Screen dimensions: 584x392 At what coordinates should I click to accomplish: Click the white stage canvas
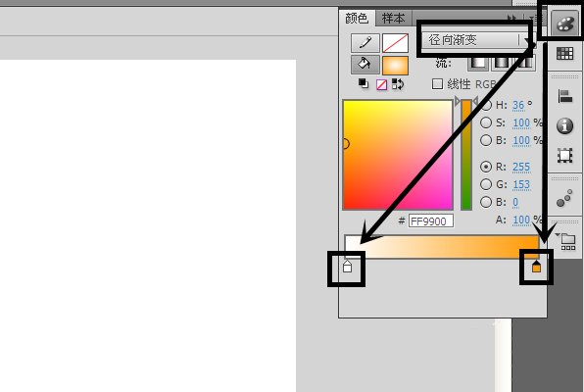click(x=148, y=225)
